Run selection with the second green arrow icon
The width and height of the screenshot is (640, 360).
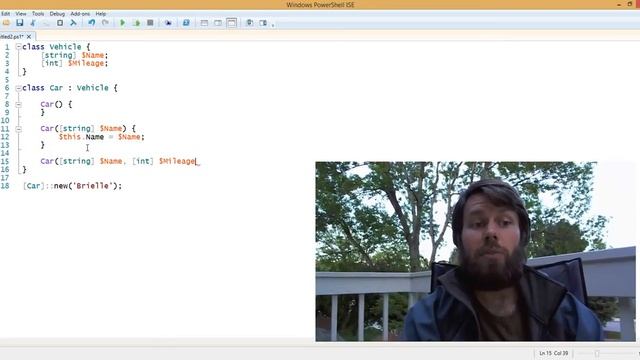(x=136, y=23)
